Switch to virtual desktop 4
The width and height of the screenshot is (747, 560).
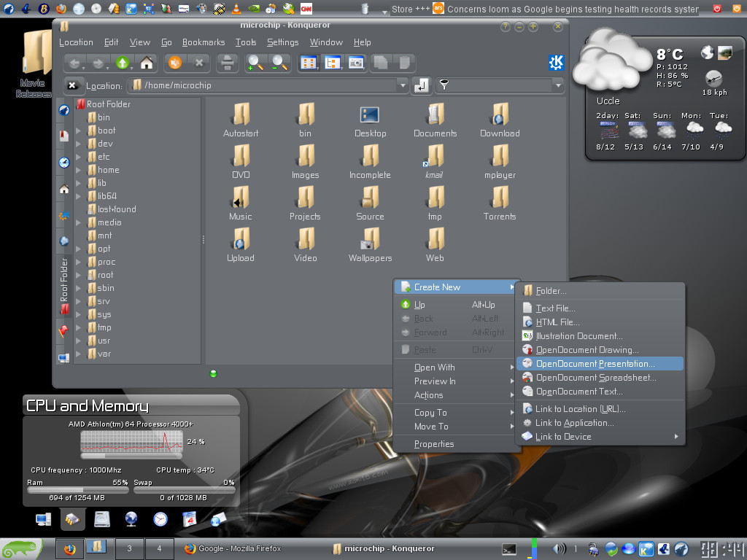tap(159, 548)
